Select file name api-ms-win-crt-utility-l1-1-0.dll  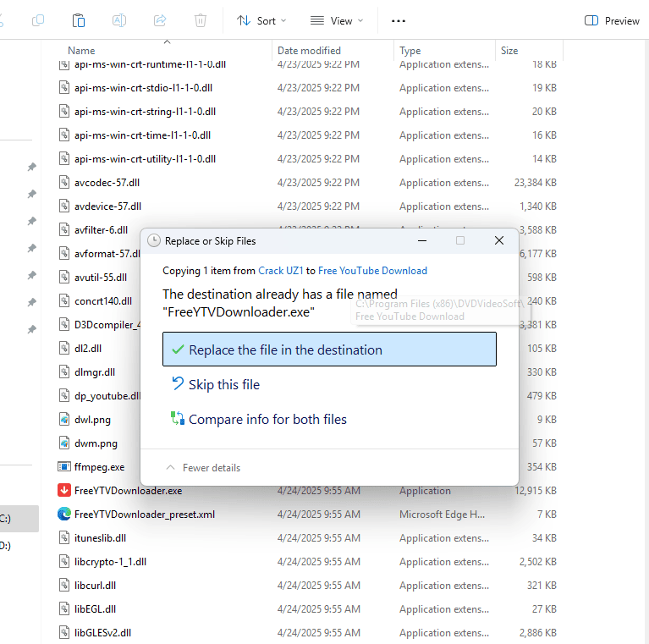click(x=145, y=159)
